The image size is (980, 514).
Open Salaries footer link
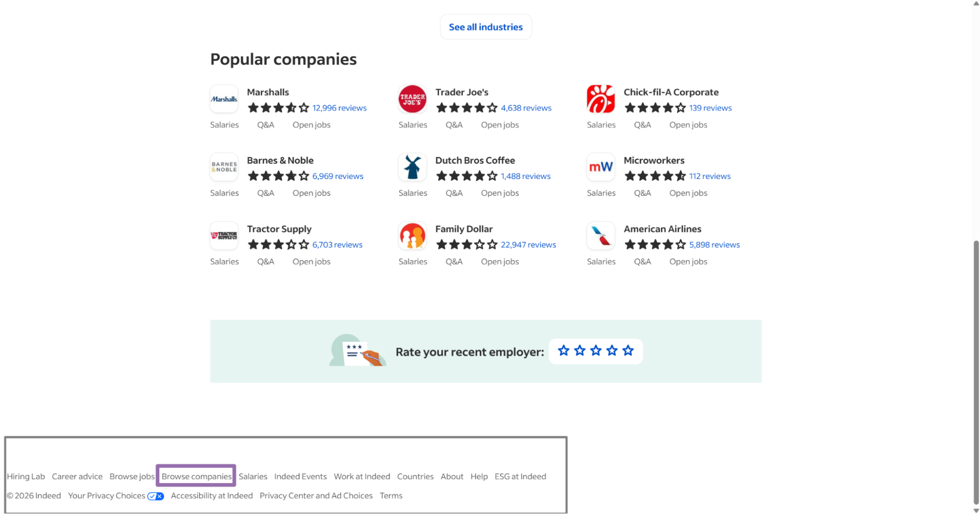pos(253,477)
